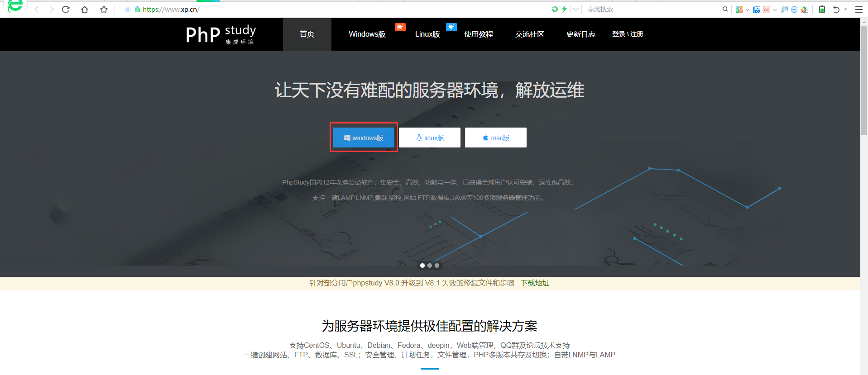Viewport: 868px width, 375px height.
Task: Click the undo closed-tab arrow icon
Action: click(x=836, y=9)
